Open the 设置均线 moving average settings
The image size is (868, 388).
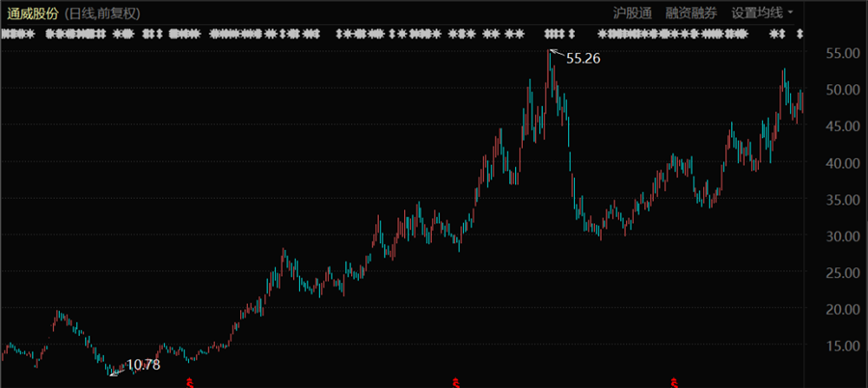click(x=757, y=13)
